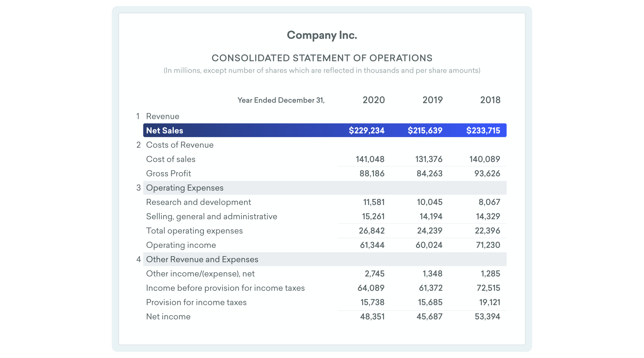Select the Costs of Revenue section label
Screen dimensions: 644x358
coord(180,145)
